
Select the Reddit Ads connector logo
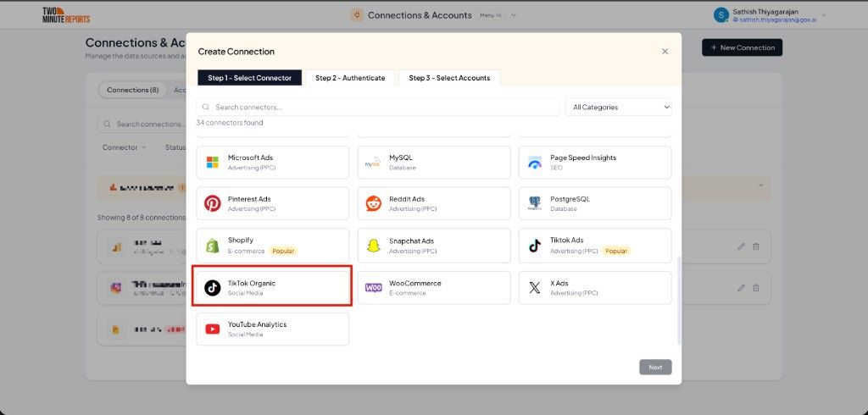tap(374, 203)
